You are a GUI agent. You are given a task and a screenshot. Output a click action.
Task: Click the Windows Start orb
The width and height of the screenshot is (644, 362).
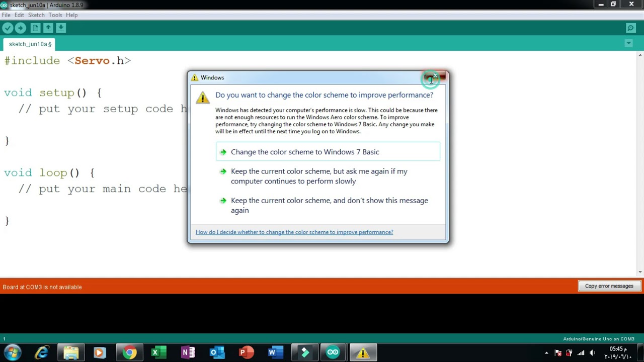(12, 352)
